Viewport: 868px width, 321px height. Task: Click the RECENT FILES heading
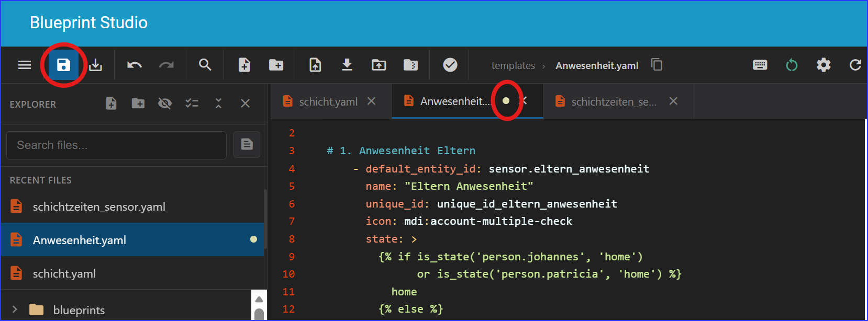40,180
